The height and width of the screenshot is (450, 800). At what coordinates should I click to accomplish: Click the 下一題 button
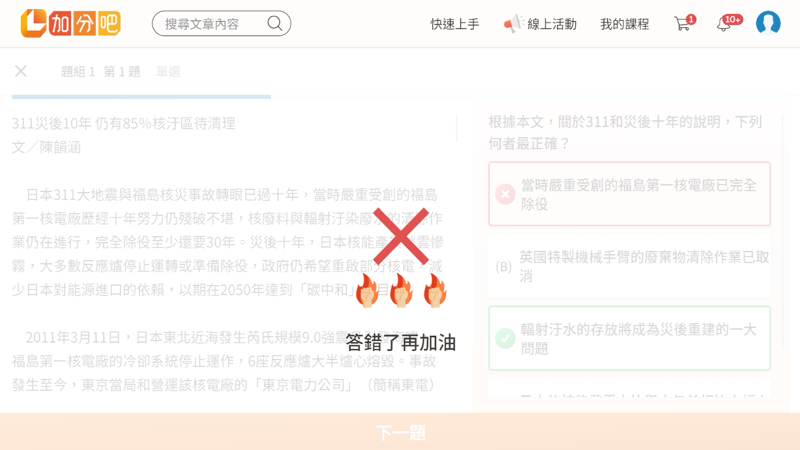point(400,432)
